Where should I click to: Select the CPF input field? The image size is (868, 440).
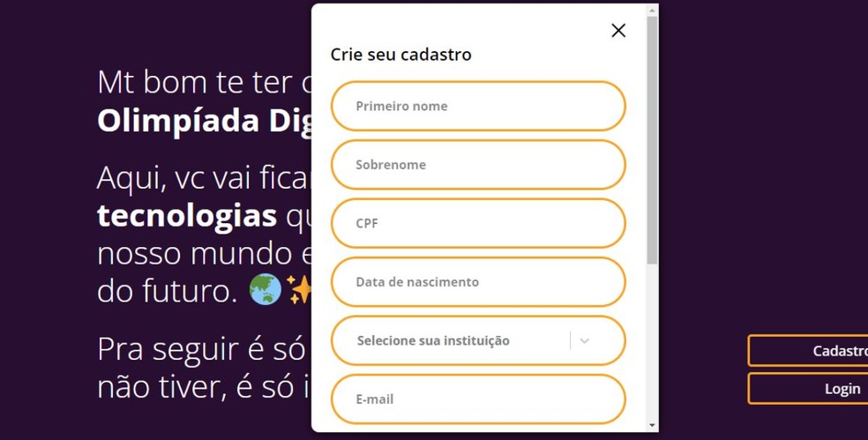pyautogui.click(x=477, y=223)
